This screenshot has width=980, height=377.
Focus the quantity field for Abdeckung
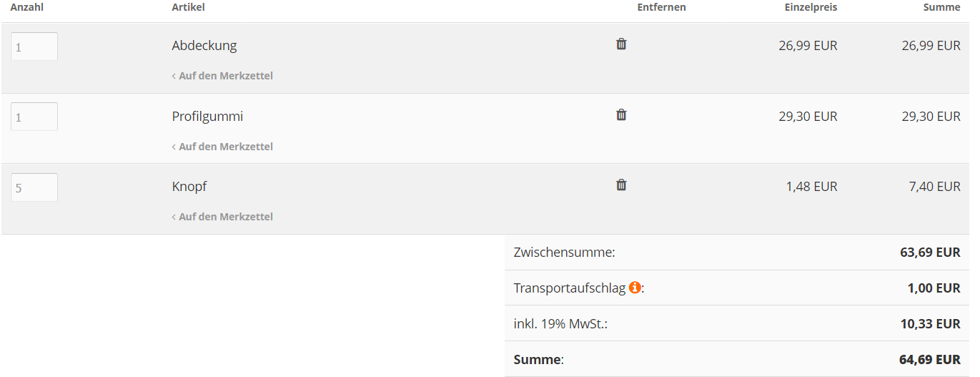[x=34, y=46]
